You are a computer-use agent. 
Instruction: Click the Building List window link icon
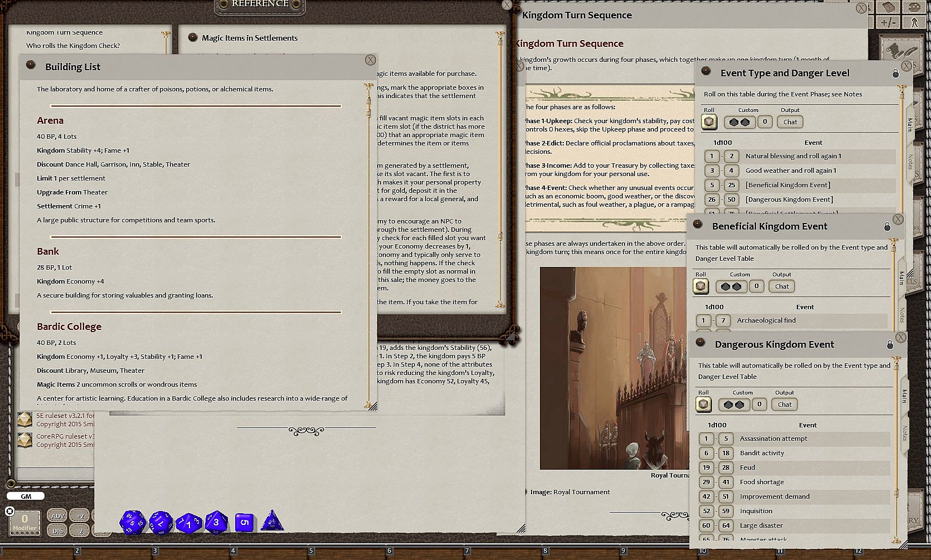31,65
